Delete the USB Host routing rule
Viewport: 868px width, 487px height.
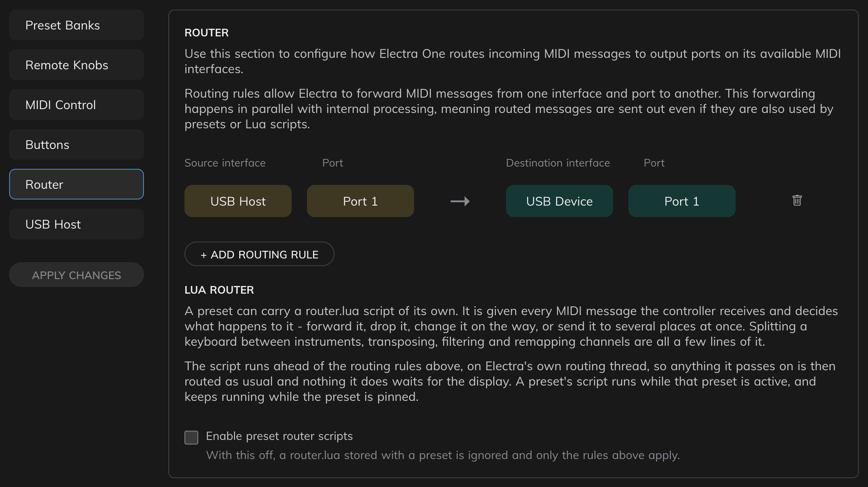pos(797,200)
